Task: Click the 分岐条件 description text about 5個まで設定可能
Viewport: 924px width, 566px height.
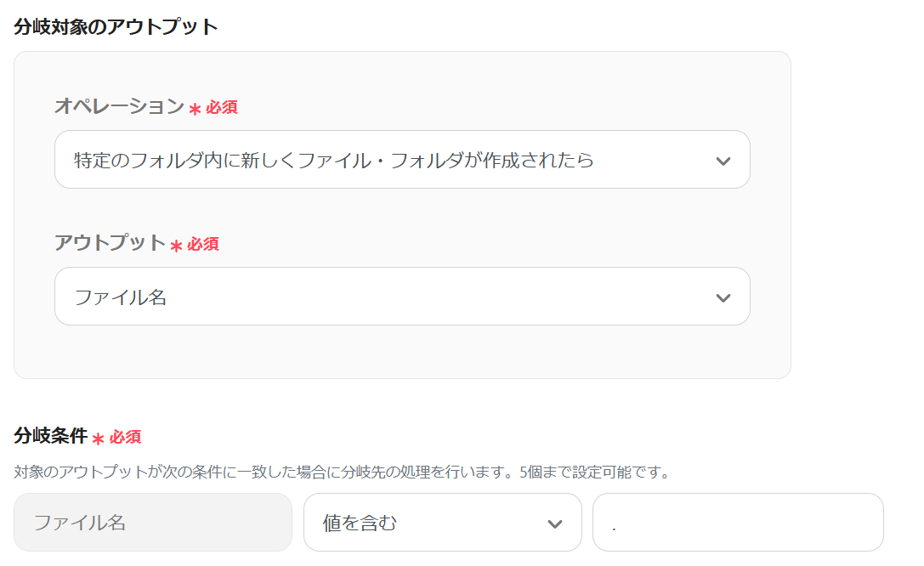Action: pyautogui.click(x=342, y=471)
